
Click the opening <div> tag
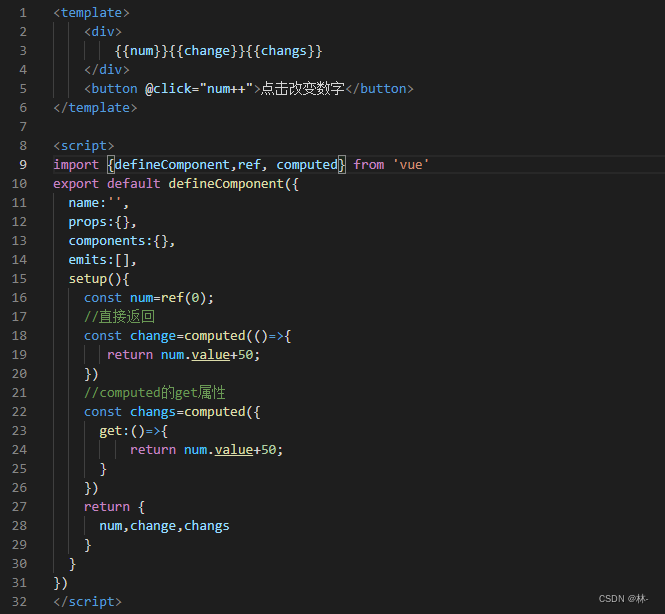click(x=103, y=32)
